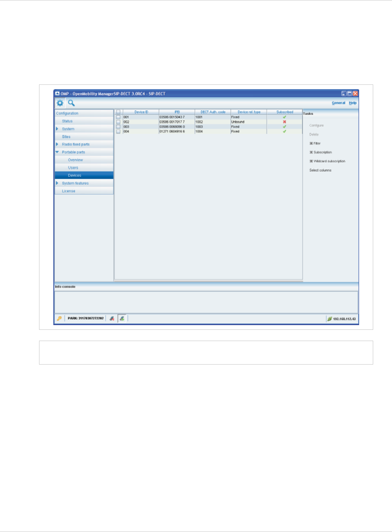Tick the checkbox for device 003

118,126
